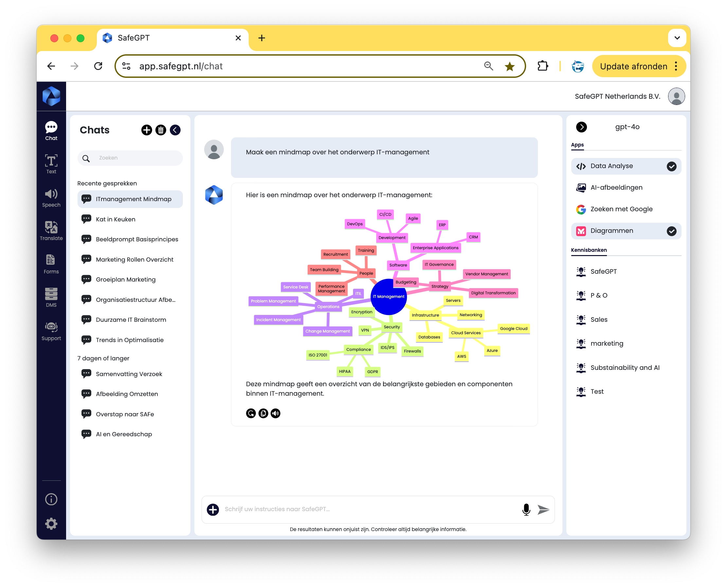Toggle Zoeken met Google app
This screenshot has height=588, width=727.
point(626,209)
